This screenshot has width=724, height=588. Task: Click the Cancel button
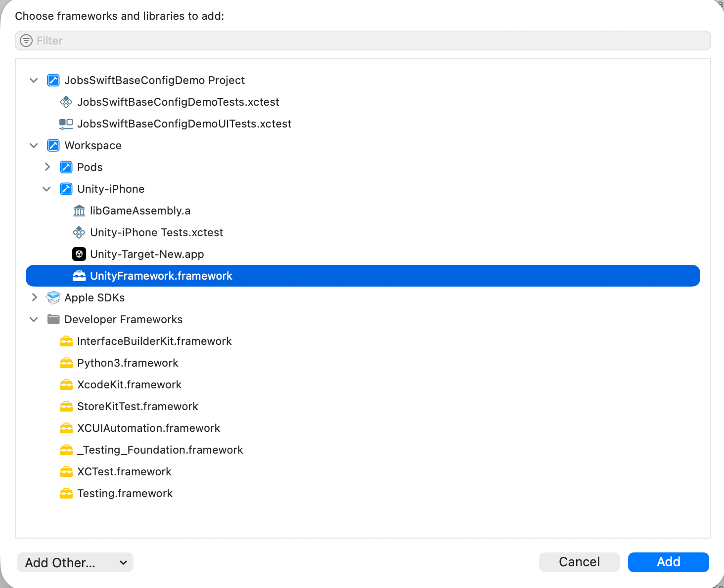click(580, 562)
